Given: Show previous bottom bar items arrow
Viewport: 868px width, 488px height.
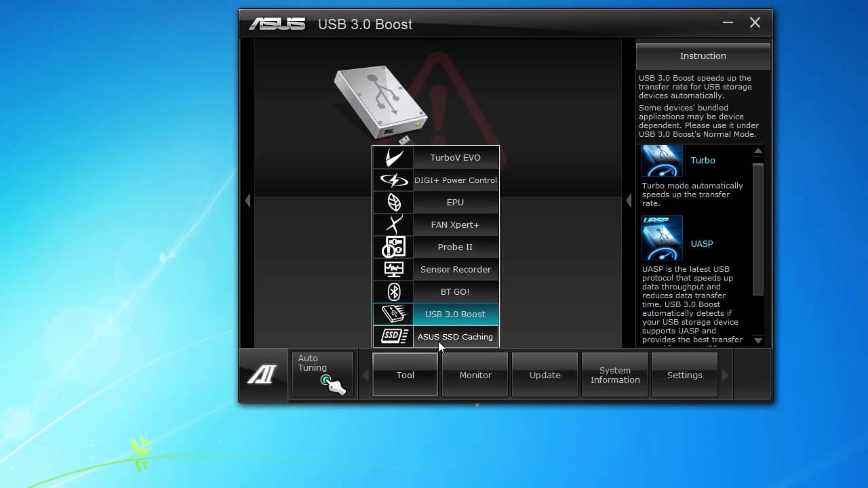Looking at the screenshot, I should pos(365,375).
